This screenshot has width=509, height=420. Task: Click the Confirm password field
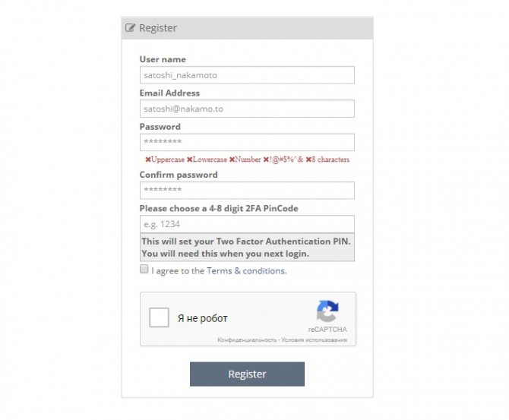247,190
